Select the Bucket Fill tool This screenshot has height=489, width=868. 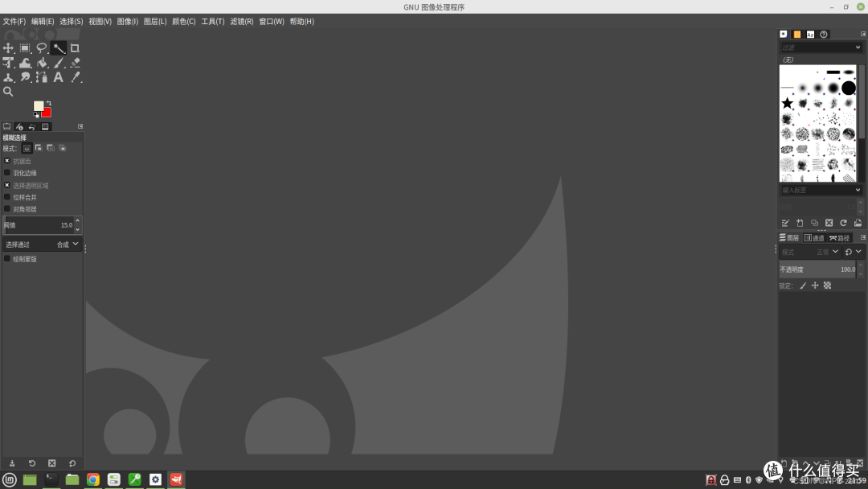pos(42,63)
